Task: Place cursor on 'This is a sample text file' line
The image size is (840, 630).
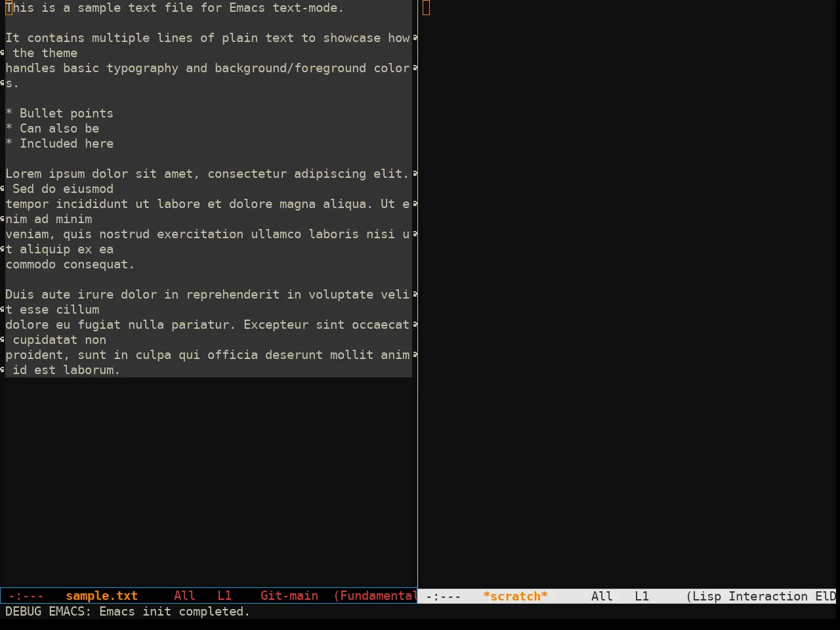Action: 175,8
